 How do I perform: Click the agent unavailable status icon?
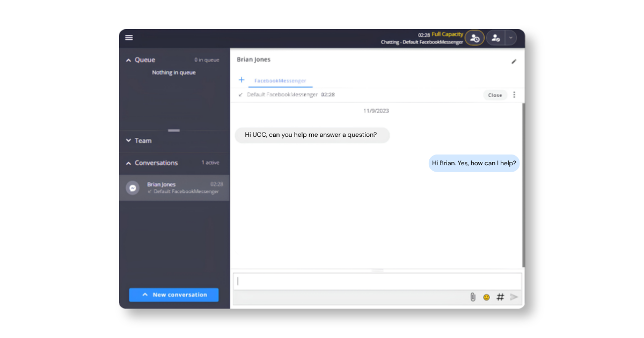(x=496, y=38)
